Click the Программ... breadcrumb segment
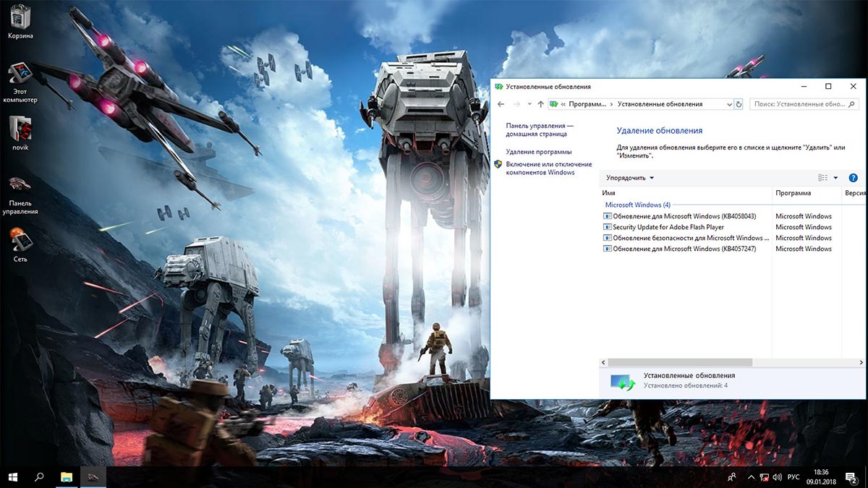 587,104
